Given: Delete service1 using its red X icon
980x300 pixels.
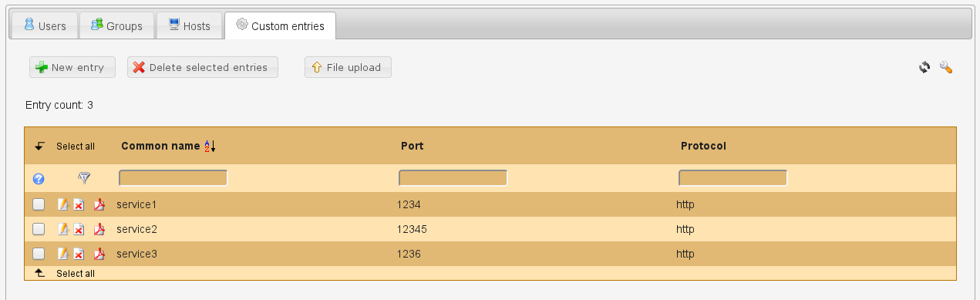Looking at the screenshot, I should pyautogui.click(x=79, y=204).
